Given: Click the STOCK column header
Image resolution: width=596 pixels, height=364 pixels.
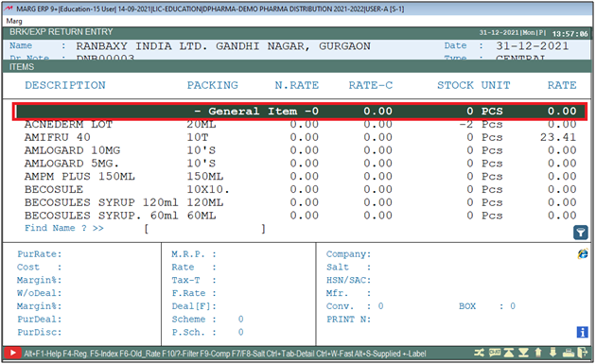Looking at the screenshot, I should pyautogui.click(x=455, y=85).
